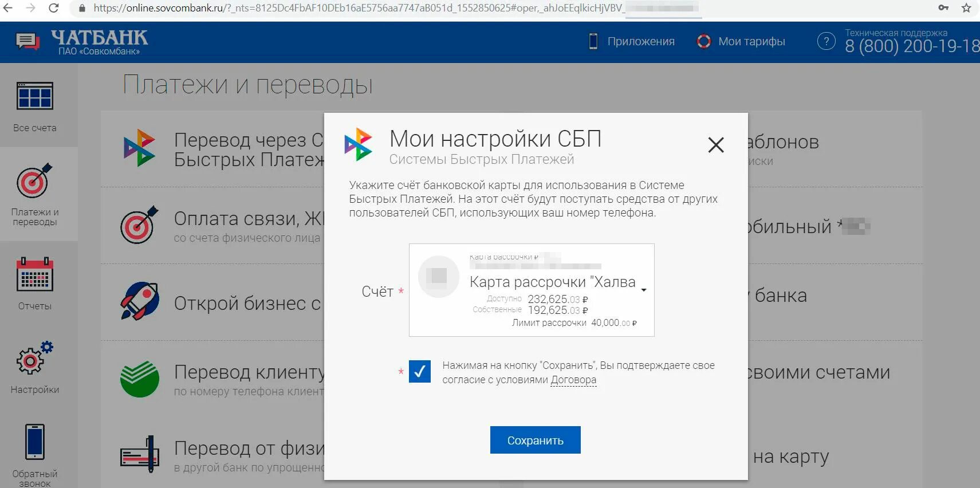Open the на карту transfer option
Viewport: 980px width, 488px height.
(x=790, y=456)
